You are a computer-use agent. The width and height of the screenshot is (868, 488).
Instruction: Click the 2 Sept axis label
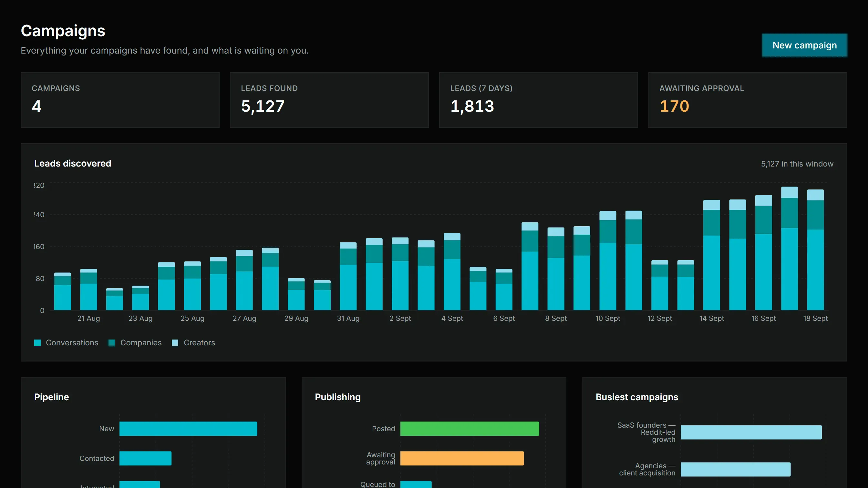pyautogui.click(x=400, y=318)
